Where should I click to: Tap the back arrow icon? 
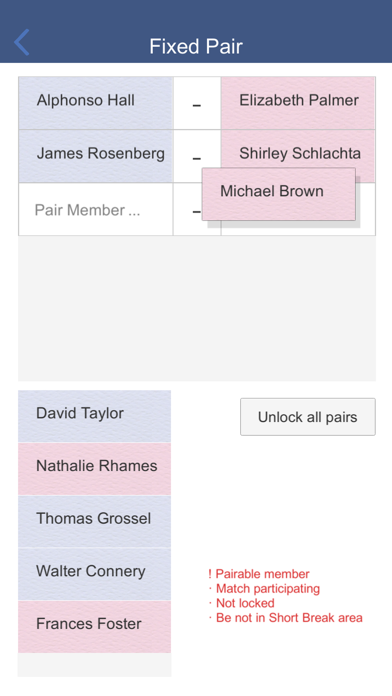click(21, 42)
